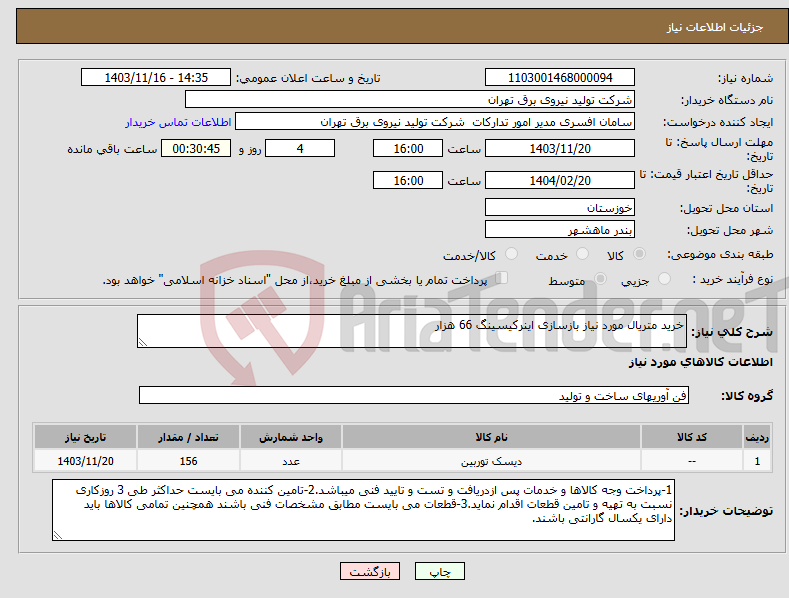Click the بازگشت (back) button
Image resolution: width=789 pixels, height=598 pixels.
(370, 571)
